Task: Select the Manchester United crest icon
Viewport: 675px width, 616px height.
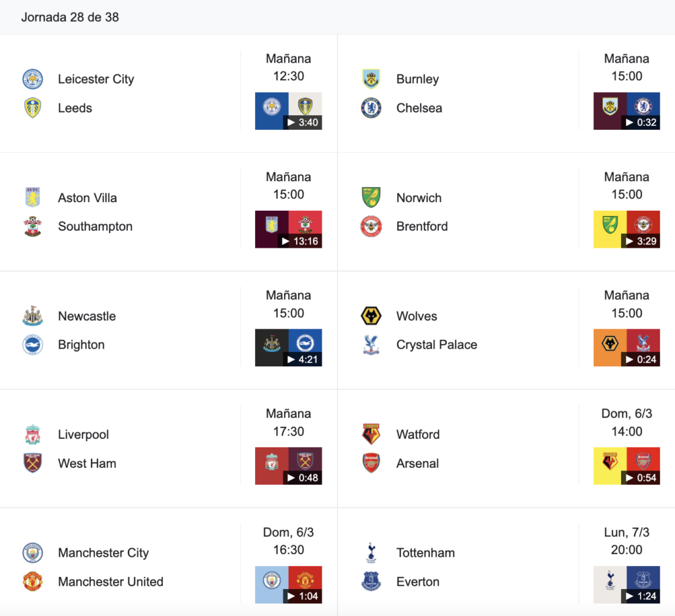Action: 33,582
